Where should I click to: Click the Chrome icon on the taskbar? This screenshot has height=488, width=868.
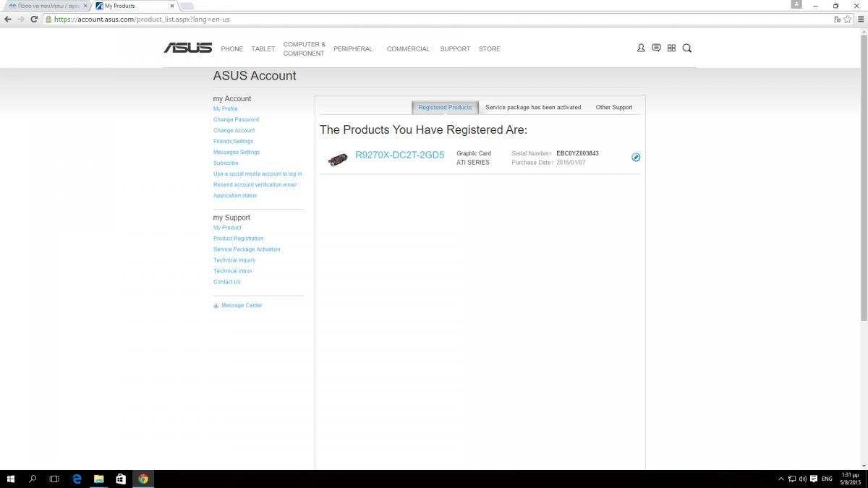[x=143, y=479]
